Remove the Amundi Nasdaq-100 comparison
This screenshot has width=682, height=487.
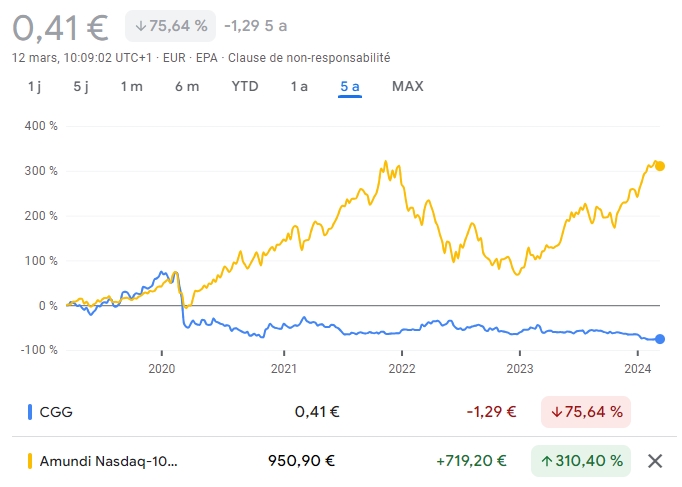pos(655,461)
